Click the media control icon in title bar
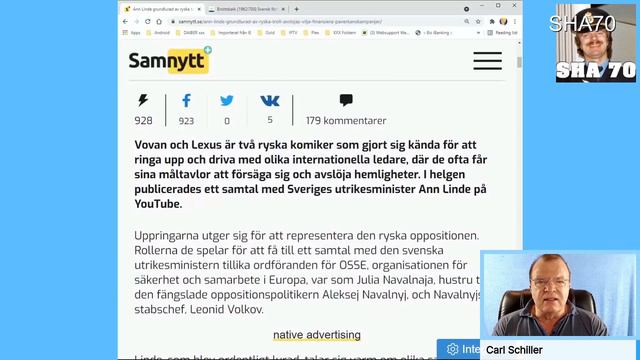The image size is (640, 360). (466, 9)
